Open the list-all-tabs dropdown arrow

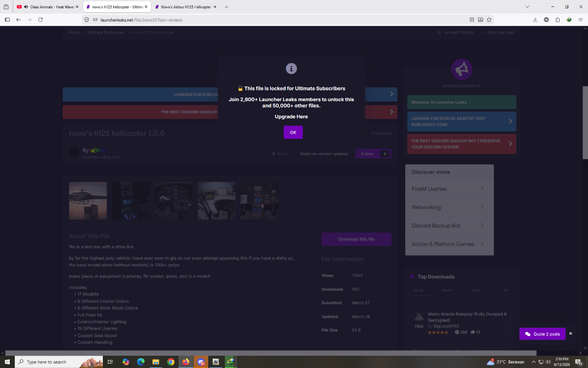[527, 7]
